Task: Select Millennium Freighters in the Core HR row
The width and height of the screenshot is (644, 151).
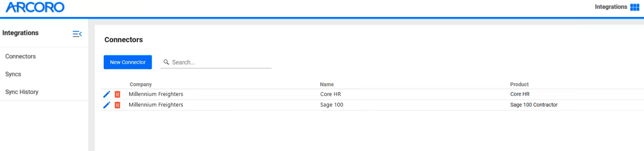Action: point(156,94)
